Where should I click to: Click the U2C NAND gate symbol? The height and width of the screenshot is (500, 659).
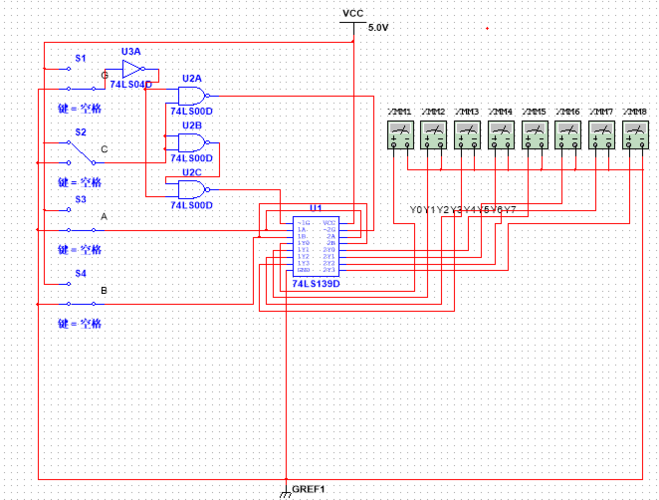pyautogui.click(x=190, y=189)
